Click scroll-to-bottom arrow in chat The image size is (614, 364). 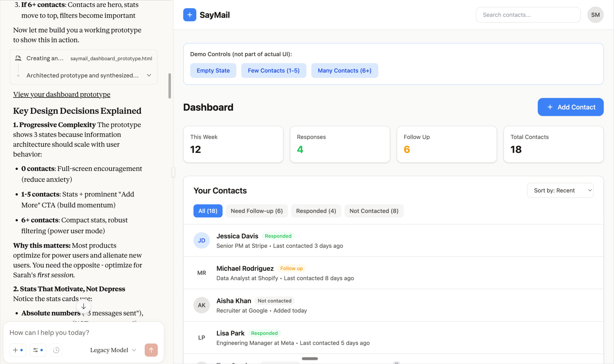pos(83,306)
